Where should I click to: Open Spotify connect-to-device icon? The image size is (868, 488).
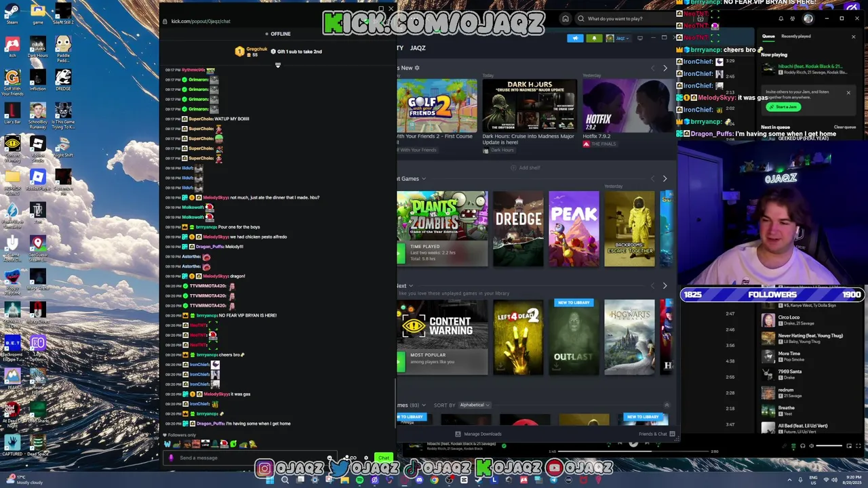pos(802,446)
